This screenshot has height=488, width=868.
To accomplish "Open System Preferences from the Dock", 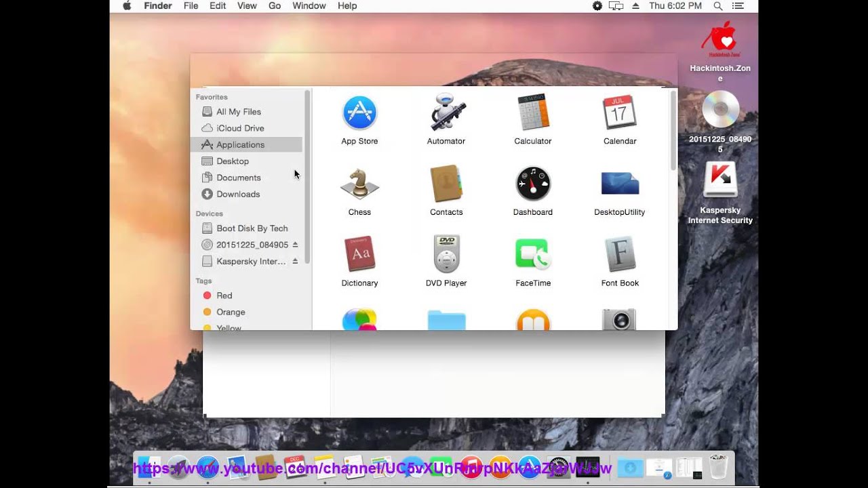I will [x=559, y=468].
